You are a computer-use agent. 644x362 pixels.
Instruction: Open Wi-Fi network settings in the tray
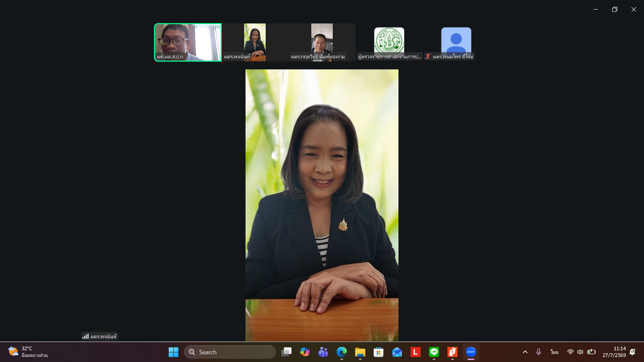(x=570, y=352)
